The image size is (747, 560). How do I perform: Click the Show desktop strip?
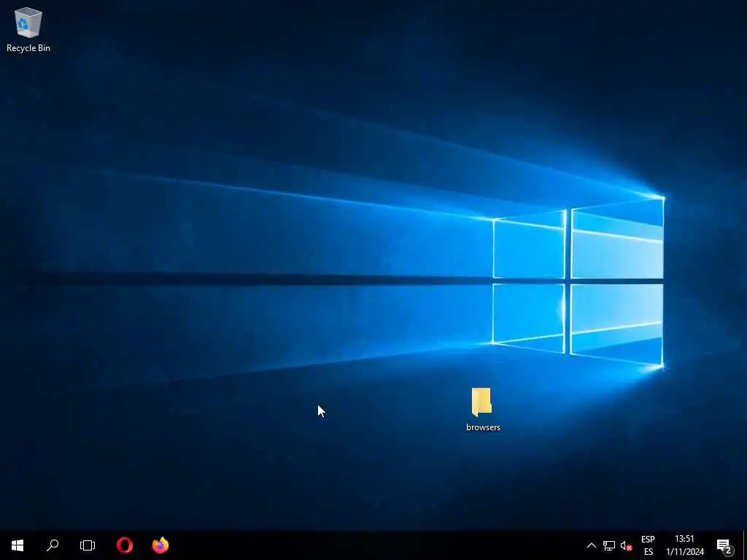(745, 545)
